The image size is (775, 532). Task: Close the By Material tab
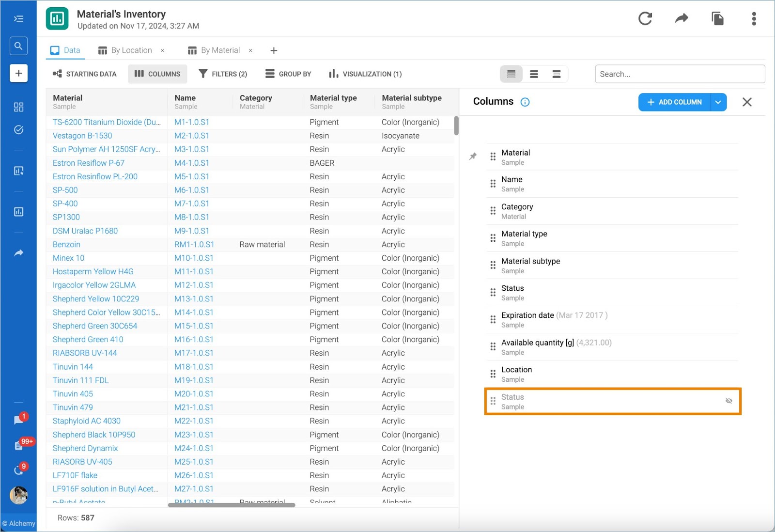pos(250,50)
